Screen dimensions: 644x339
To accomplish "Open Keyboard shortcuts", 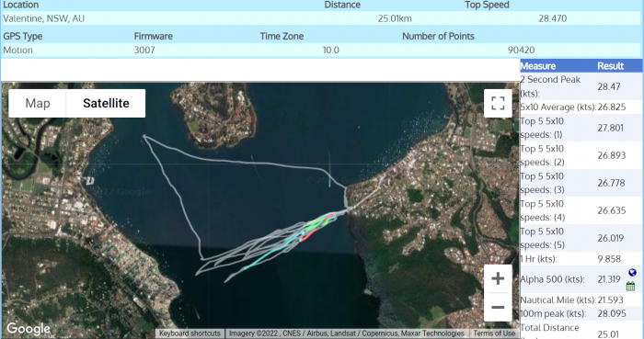I will tap(190, 333).
